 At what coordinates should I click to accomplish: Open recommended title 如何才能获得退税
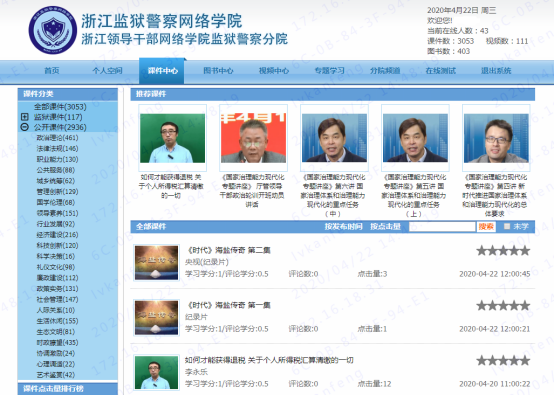pos(171,186)
